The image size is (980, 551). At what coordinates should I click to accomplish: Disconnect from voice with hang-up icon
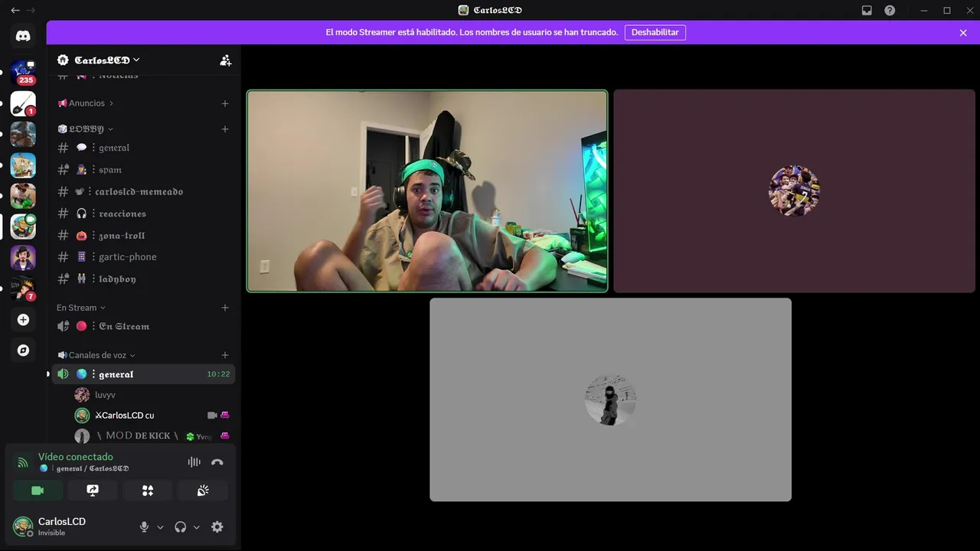click(217, 462)
